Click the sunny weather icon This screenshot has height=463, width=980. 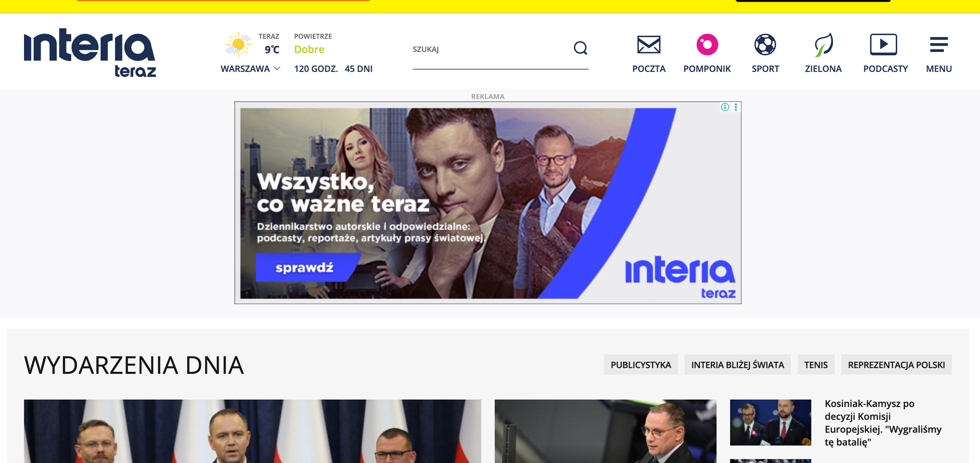238,45
